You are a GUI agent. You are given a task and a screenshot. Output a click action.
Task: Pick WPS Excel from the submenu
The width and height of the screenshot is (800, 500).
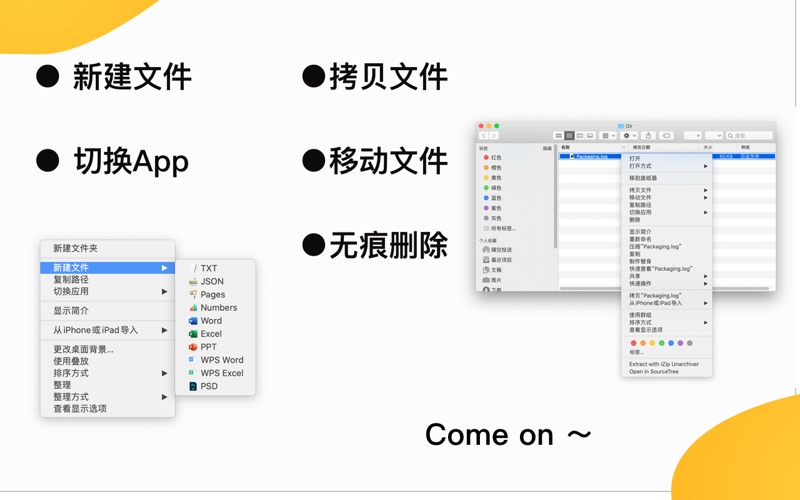pyautogui.click(x=215, y=373)
